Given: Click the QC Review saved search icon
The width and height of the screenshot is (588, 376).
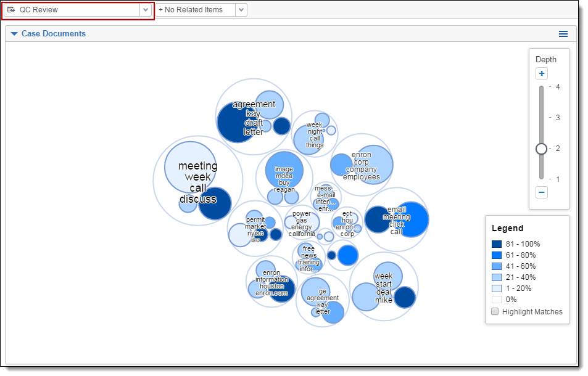Looking at the screenshot, I should pyautogui.click(x=11, y=10).
